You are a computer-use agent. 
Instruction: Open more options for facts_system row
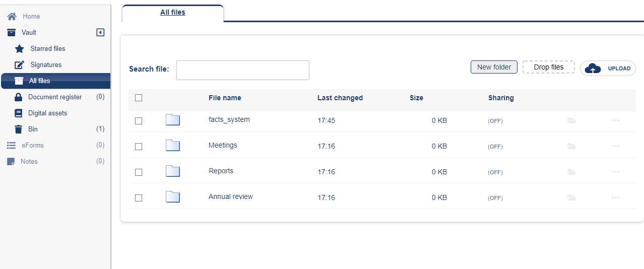[x=615, y=120]
